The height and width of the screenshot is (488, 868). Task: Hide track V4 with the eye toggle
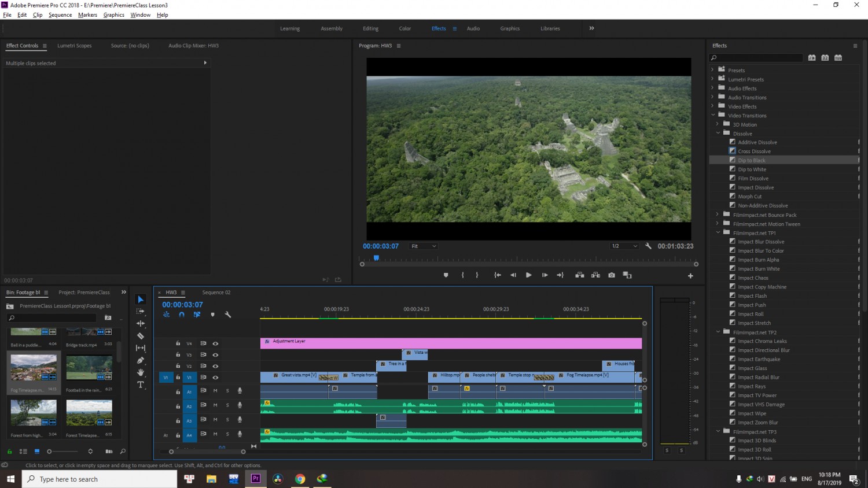tap(215, 343)
